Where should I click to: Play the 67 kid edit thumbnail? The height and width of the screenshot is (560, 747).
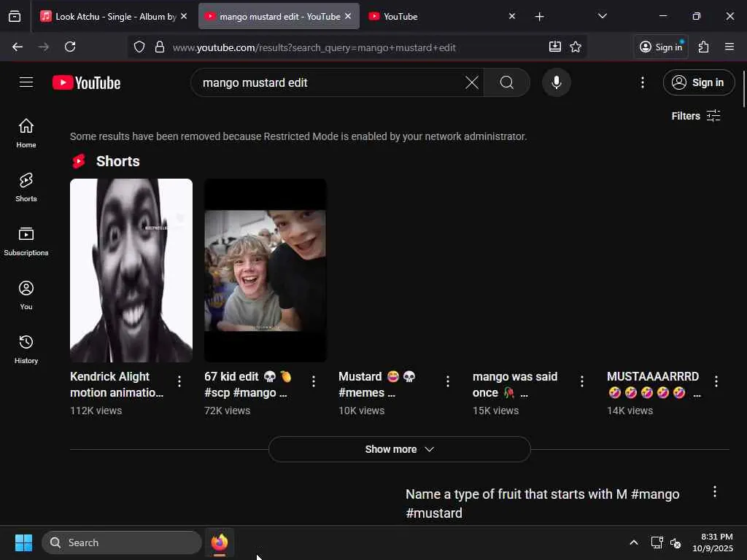[266, 271]
